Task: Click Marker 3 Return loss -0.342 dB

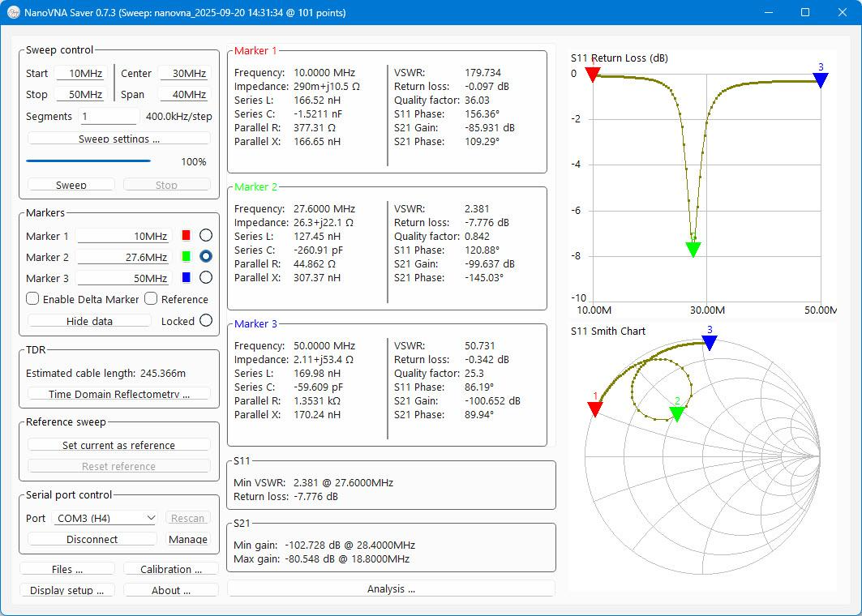Action: pyautogui.click(x=487, y=359)
